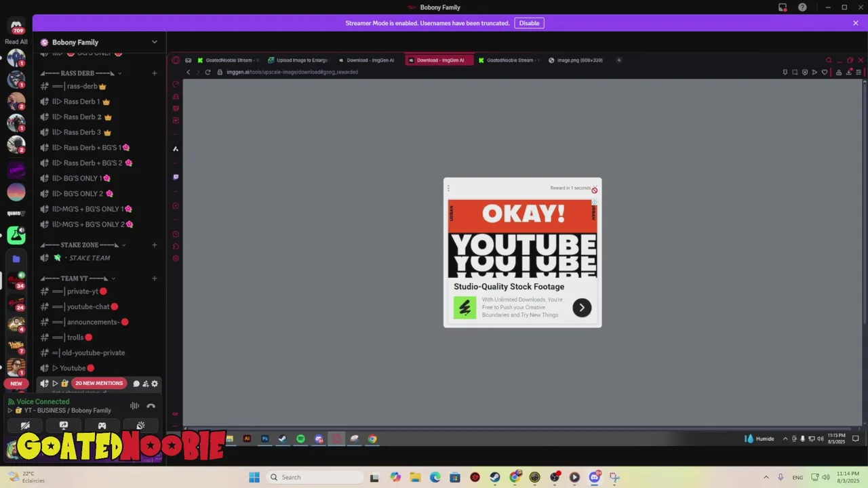
Task: Open Steam from the Windows taskbar
Action: coord(495,477)
